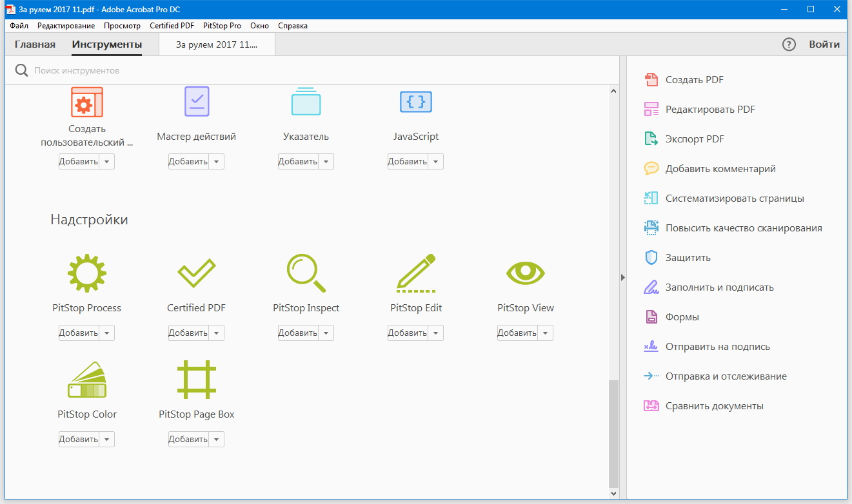Collapse the right pane with the arrow handle
852x504 pixels.
tap(623, 277)
